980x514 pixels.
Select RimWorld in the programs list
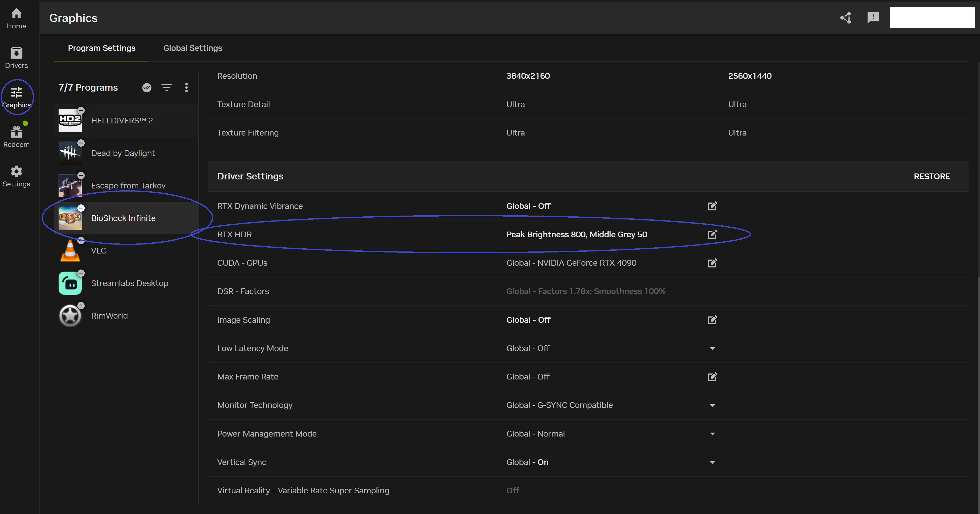tap(110, 316)
